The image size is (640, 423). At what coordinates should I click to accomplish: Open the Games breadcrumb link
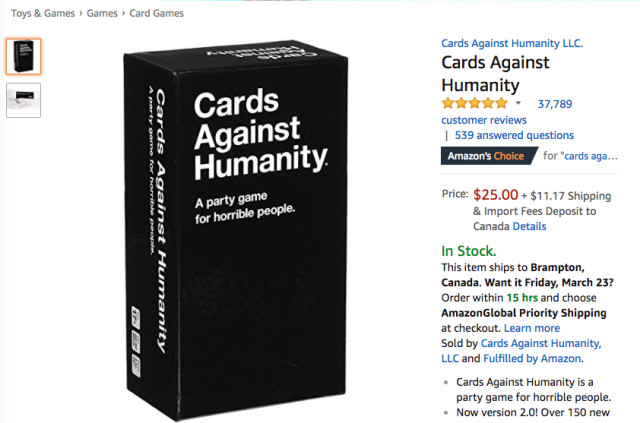point(102,13)
